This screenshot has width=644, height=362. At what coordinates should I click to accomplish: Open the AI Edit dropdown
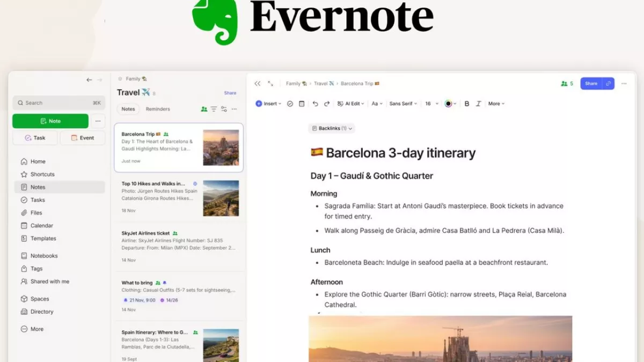coord(351,104)
